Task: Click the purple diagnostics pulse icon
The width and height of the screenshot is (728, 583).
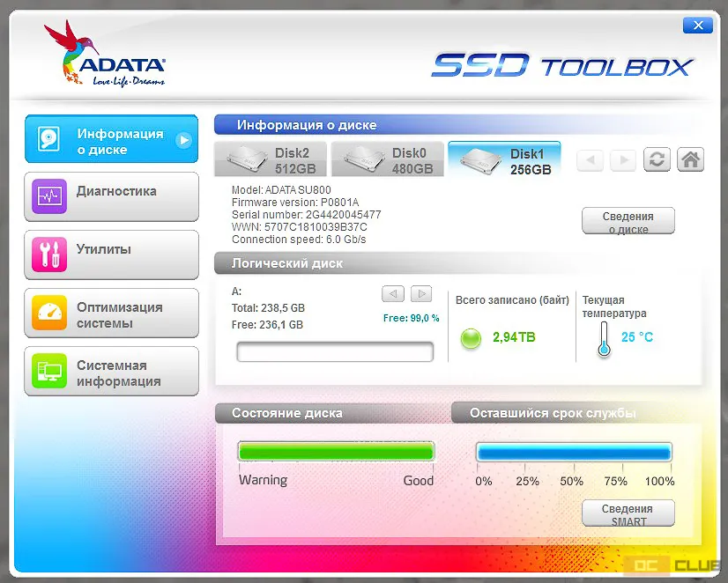Action: [49, 196]
